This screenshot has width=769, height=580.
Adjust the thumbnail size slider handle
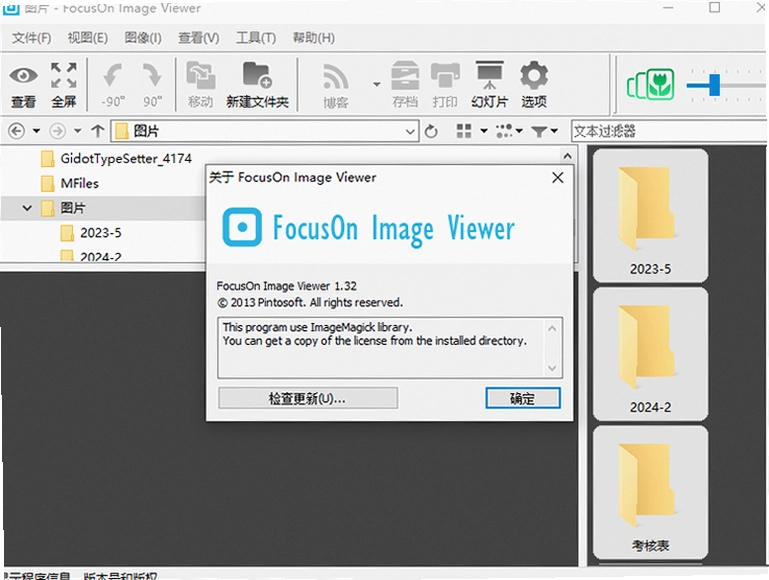coord(715,85)
